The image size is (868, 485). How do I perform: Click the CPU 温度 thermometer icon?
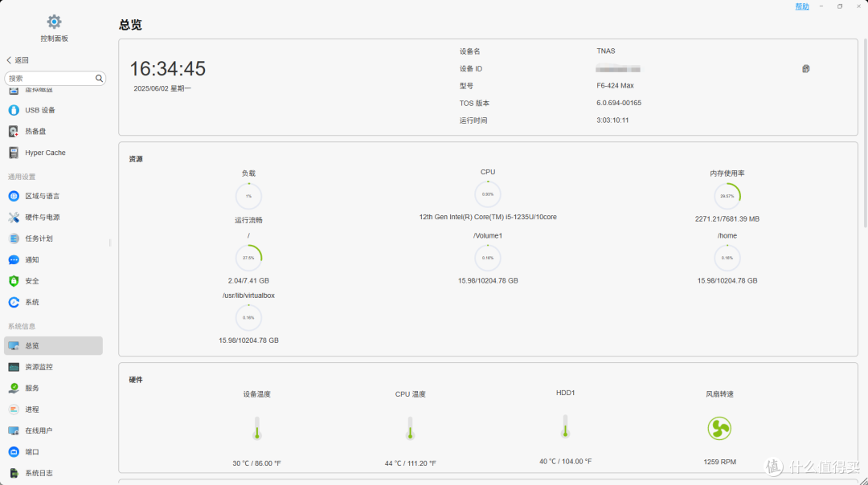tap(410, 428)
